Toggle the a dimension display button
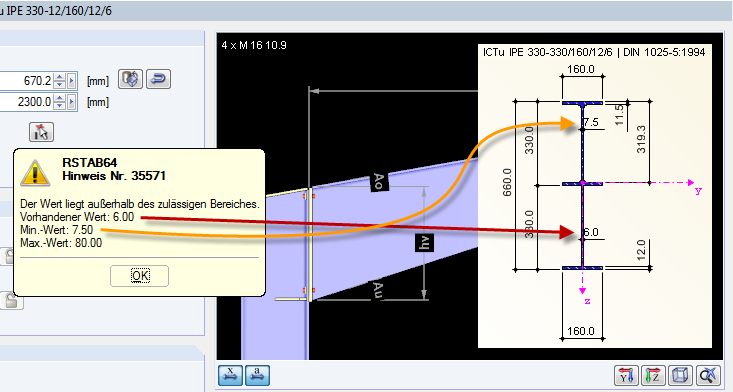The height and width of the screenshot is (392, 733). [257, 375]
